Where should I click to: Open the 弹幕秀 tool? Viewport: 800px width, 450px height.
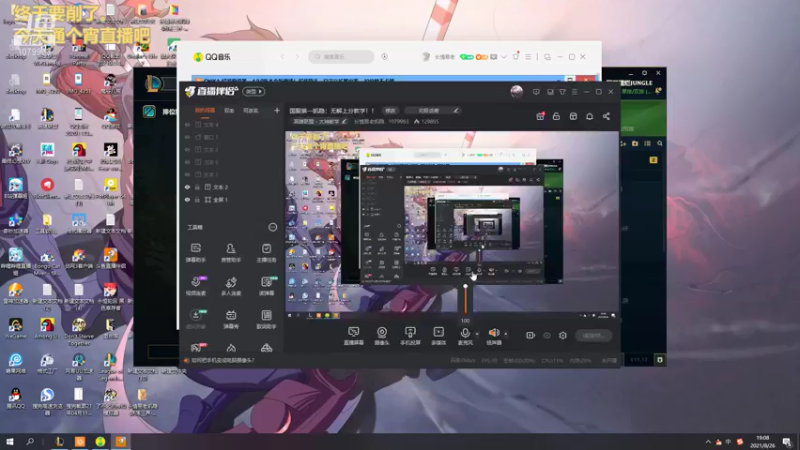(x=231, y=319)
